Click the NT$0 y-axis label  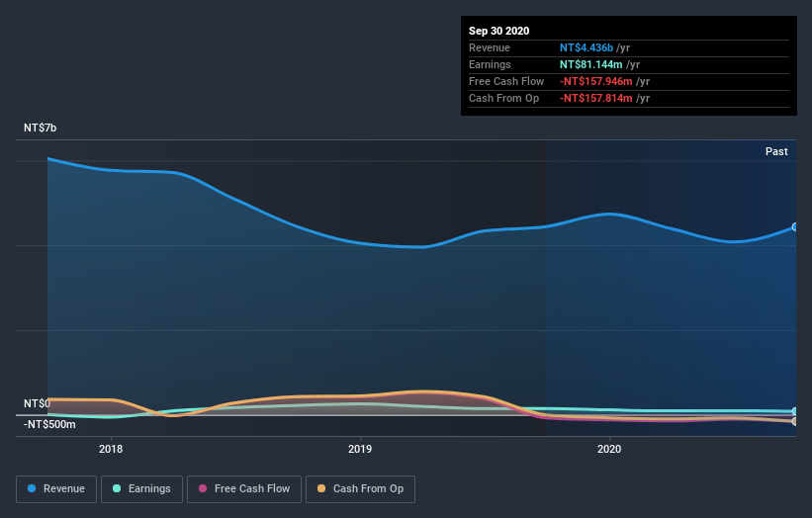point(37,403)
